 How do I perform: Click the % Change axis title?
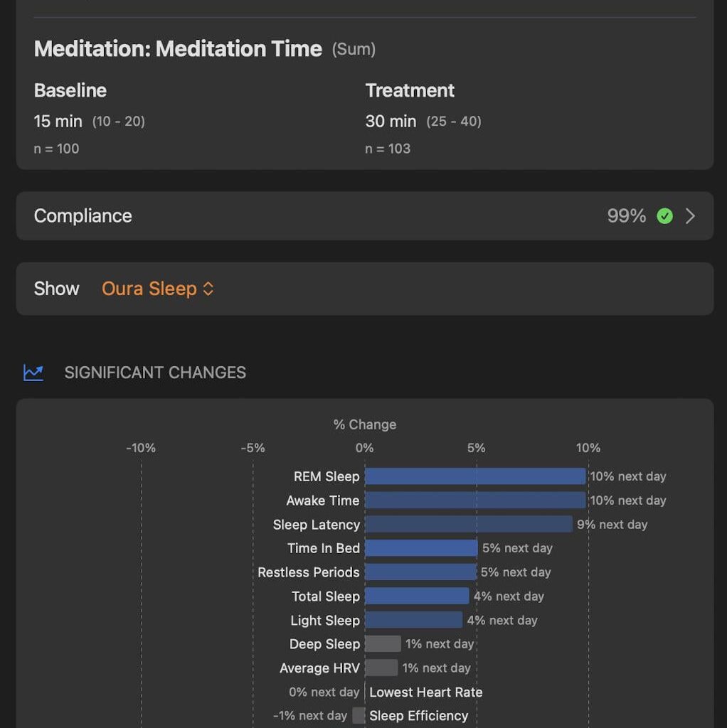pos(364,424)
